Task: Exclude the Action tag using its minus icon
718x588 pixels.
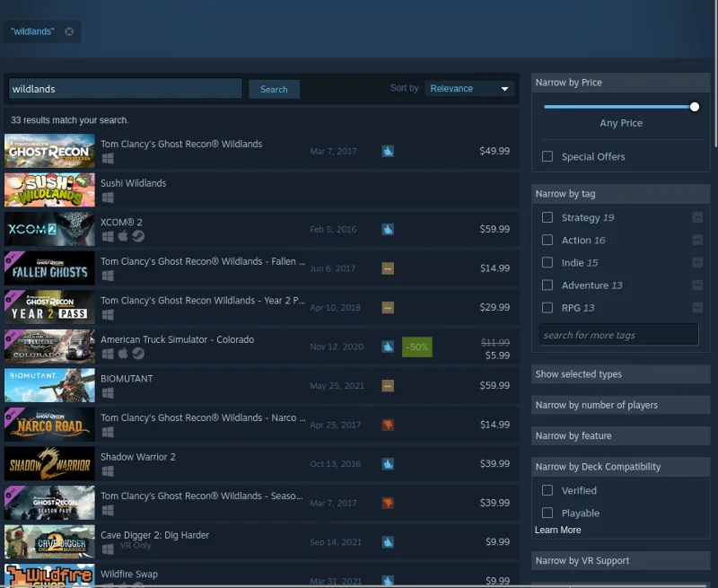Action: (x=697, y=240)
